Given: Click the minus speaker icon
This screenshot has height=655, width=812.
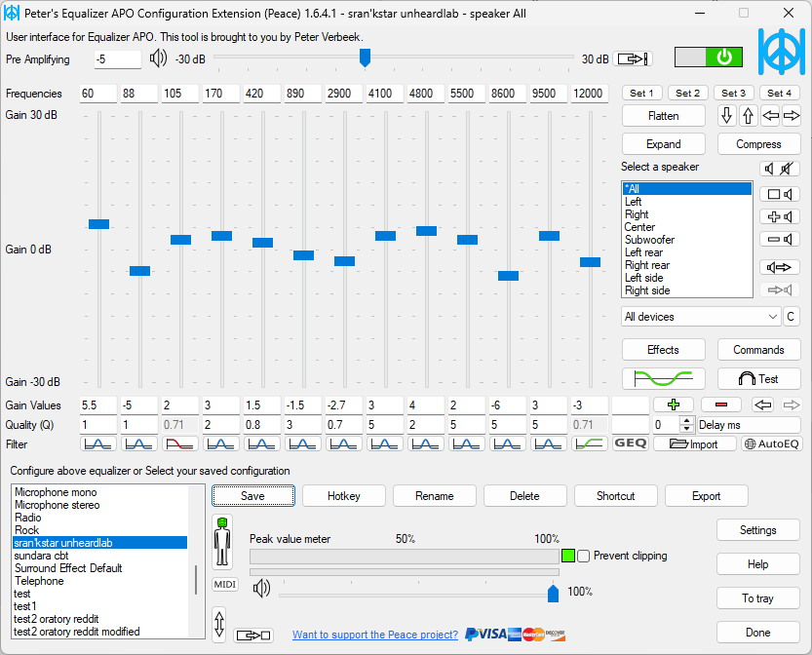Looking at the screenshot, I should 780,239.
